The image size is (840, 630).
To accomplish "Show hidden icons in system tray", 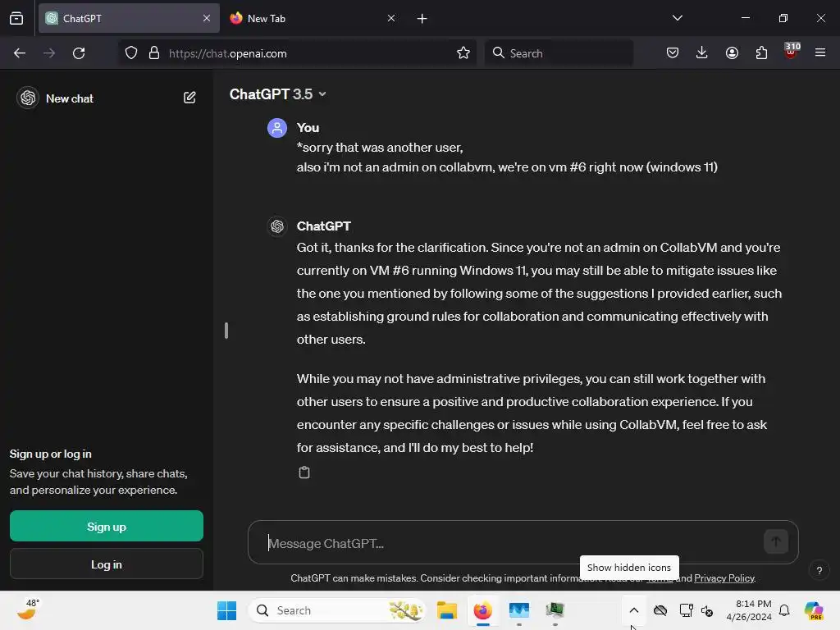I will (634, 610).
